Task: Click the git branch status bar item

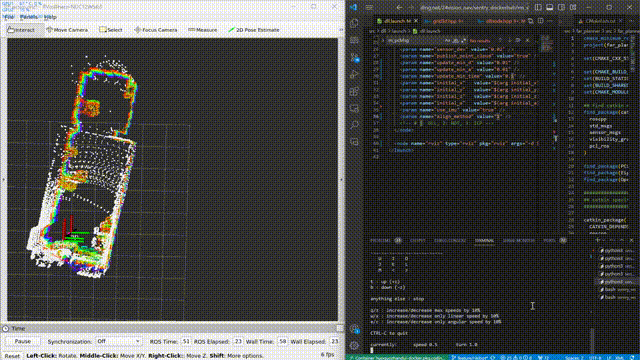Action: point(472,357)
